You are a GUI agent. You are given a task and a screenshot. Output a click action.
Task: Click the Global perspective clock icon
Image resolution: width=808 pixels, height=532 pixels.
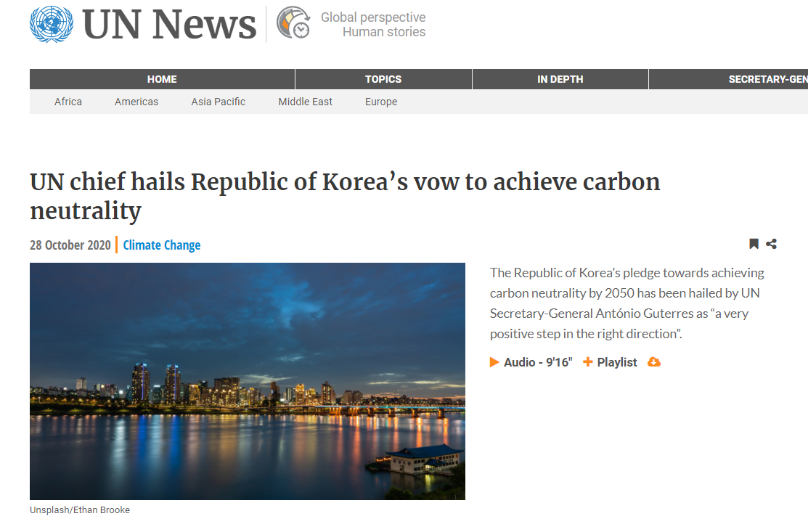pos(293,23)
